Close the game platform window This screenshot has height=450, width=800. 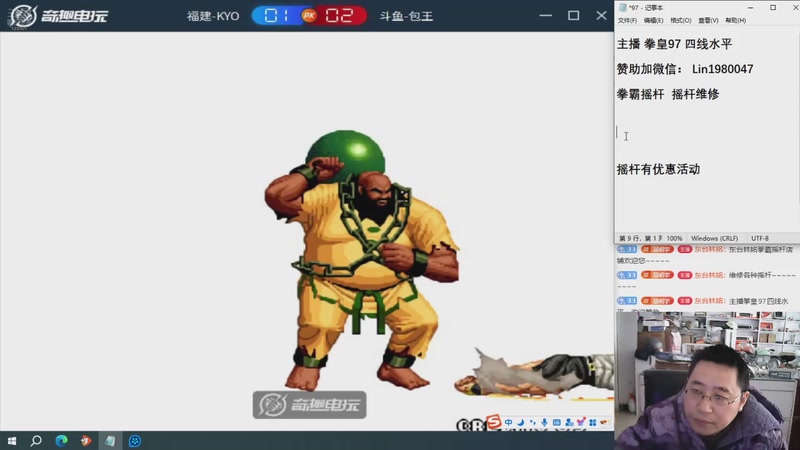[602, 16]
